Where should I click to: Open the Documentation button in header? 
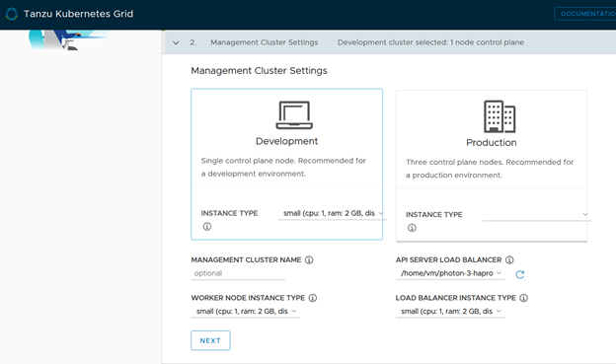point(585,14)
